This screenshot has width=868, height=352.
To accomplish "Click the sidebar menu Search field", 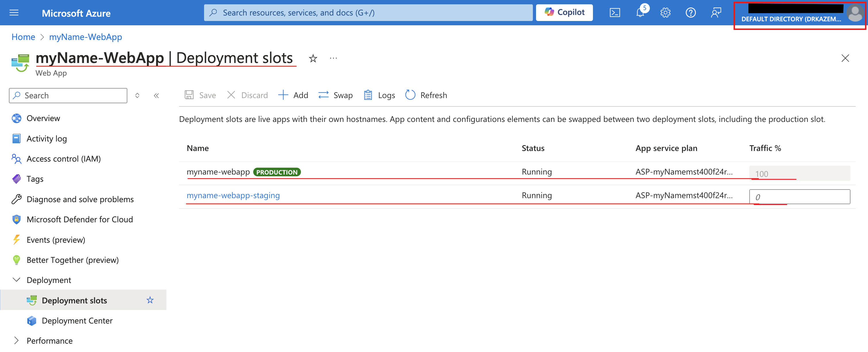I will 68,96.
